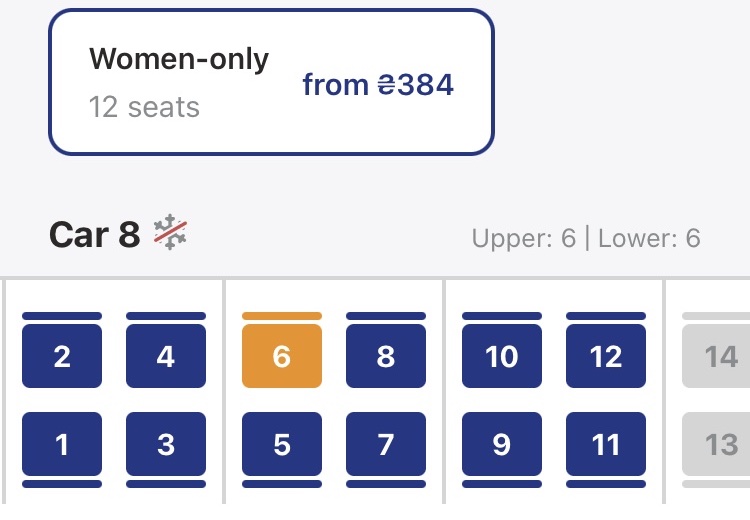The image size is (750, 520).
Task: Reserve lower seat 11
Action: pos(606,444)
